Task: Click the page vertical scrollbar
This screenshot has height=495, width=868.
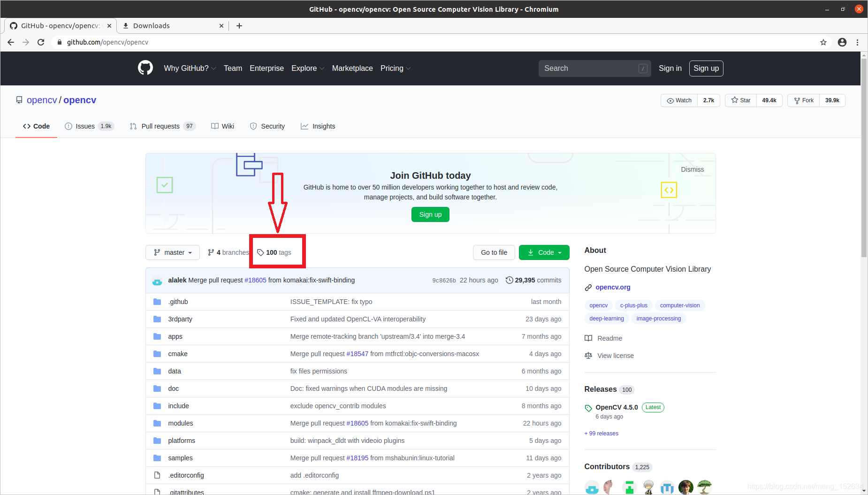Action: tap(864, 157)
